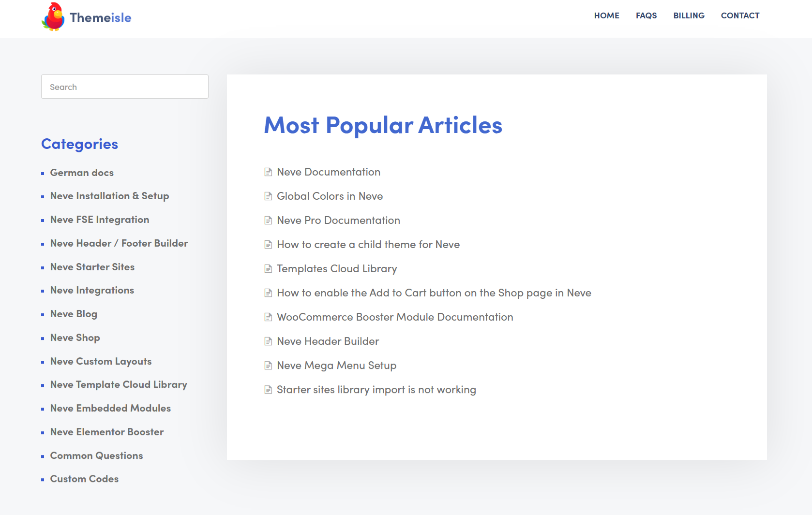Click document icon beside Global Colors in Neve
Viewport: 812px width, 515px height.
tap(268, 196)
